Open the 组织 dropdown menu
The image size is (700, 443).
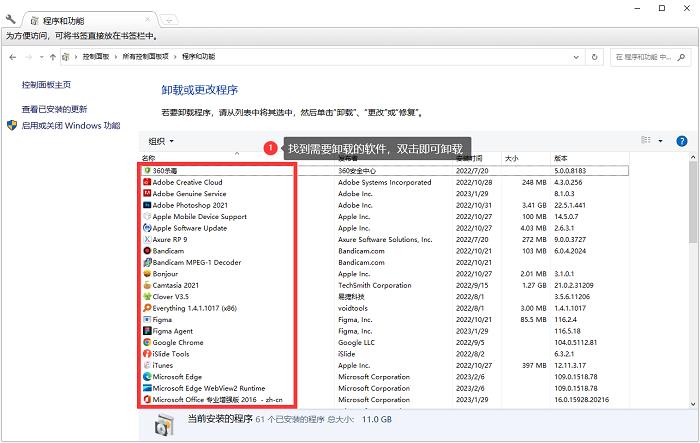pos(161,141)
